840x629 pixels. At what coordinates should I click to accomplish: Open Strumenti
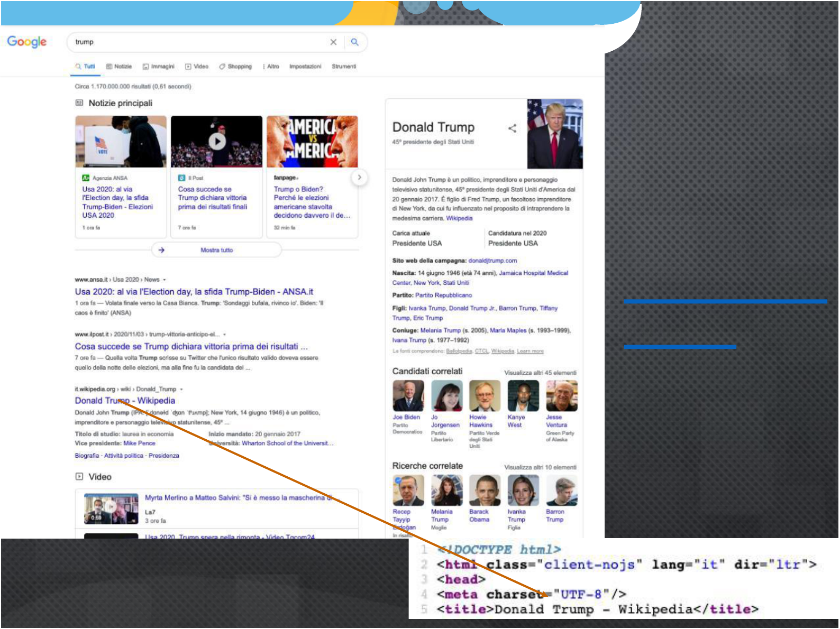(x=344, y=67)
